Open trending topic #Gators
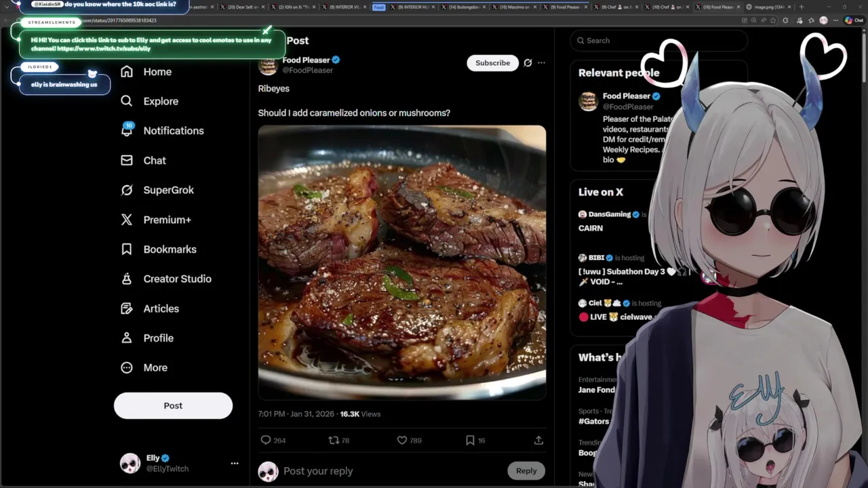This screenshot has width=868, height=488. 593,422
